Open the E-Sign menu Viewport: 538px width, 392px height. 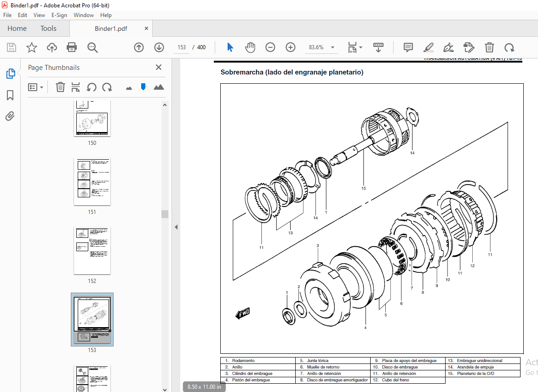59,15
